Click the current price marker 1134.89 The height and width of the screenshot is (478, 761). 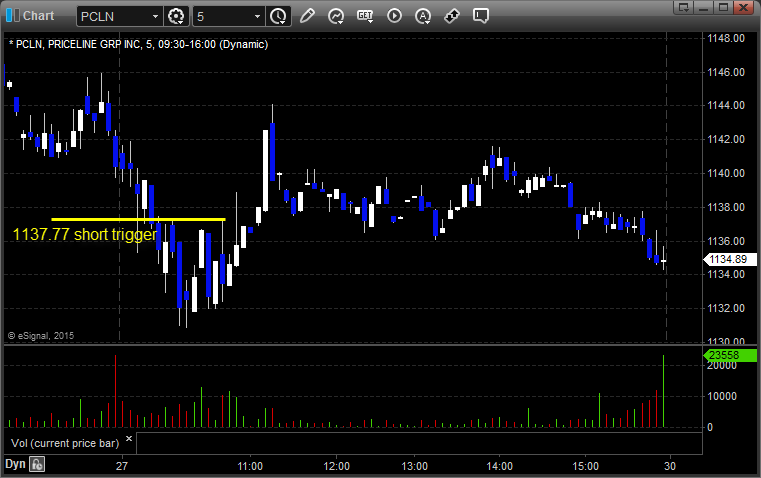coord(729,260)
